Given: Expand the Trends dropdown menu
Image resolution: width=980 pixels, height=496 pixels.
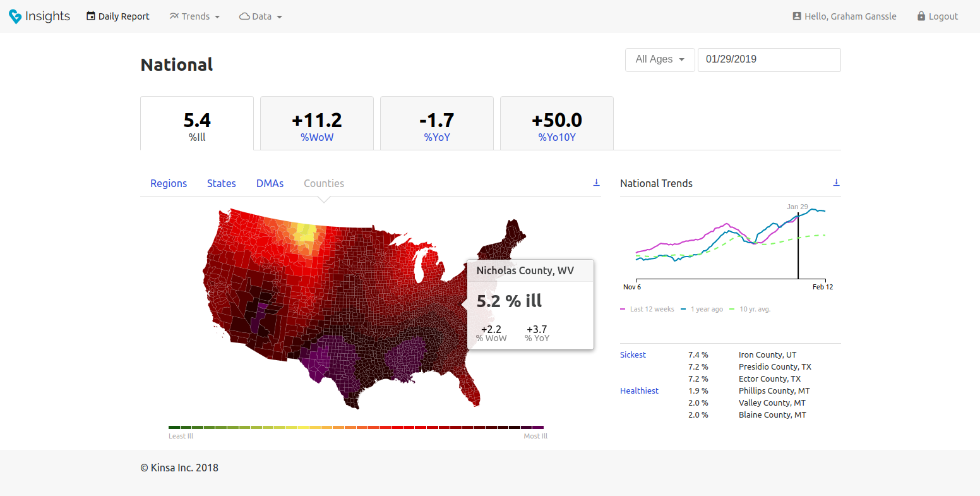Looking at the screenshot, I should click(194, 16).
